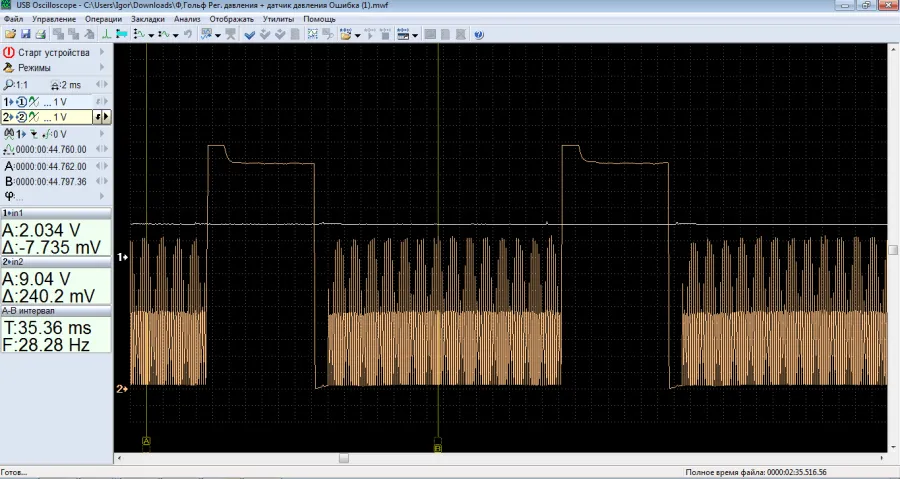The image size is (900, 479).
Task: Click the cyan horizontal range toolbar icon
Action: [121, 34]
